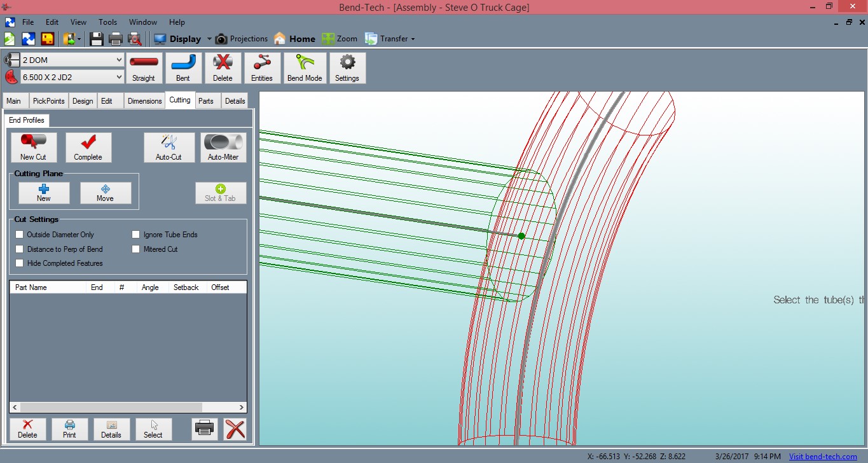Click the new document icon in the toolbar
This screenshot has width=868, height=463.
(x=10, y=39)
